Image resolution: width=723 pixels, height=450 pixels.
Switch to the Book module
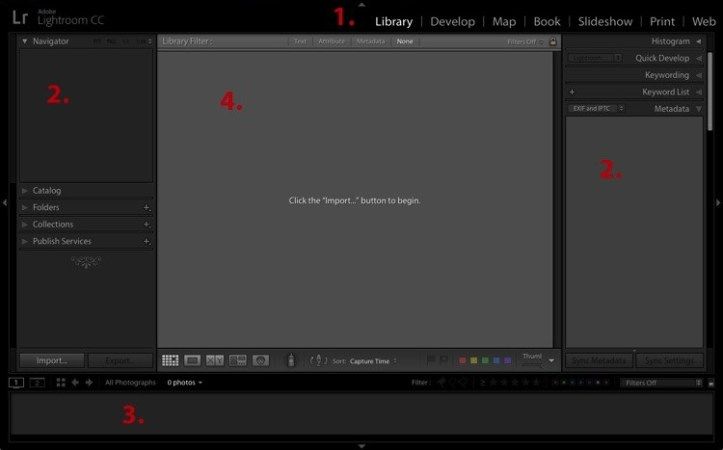pos(547,22)
